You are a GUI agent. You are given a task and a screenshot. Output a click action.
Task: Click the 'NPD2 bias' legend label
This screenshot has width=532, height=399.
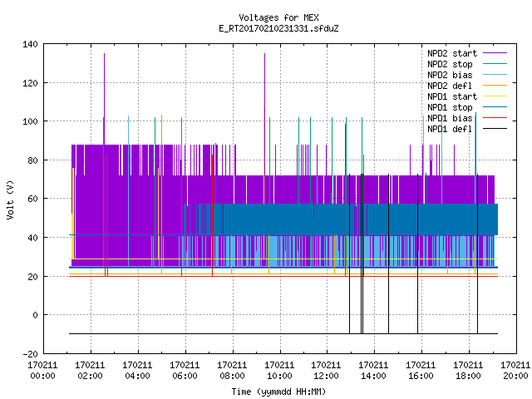pyautogui.click(x=450, y=75)
